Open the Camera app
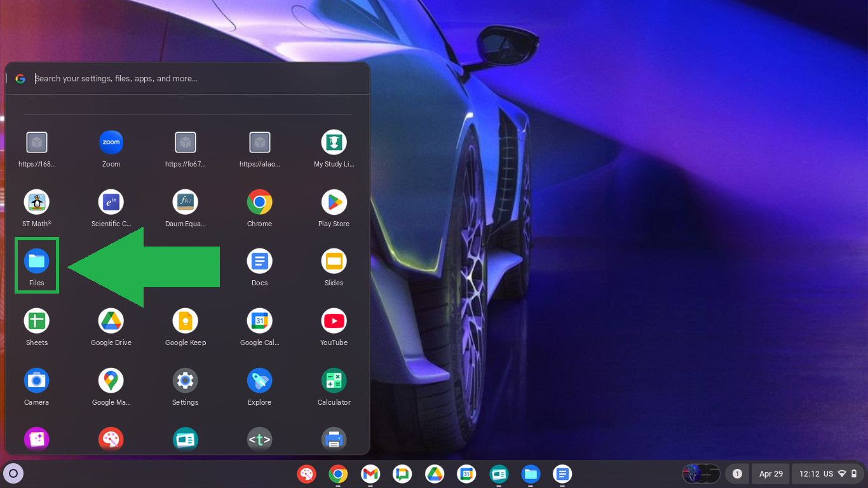868x488 pixels. tap(37, 381)
